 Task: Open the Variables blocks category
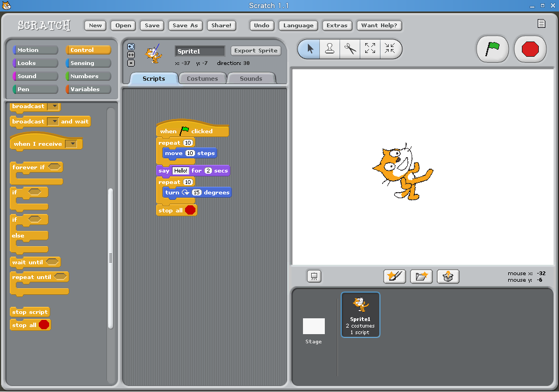(88, 89)
